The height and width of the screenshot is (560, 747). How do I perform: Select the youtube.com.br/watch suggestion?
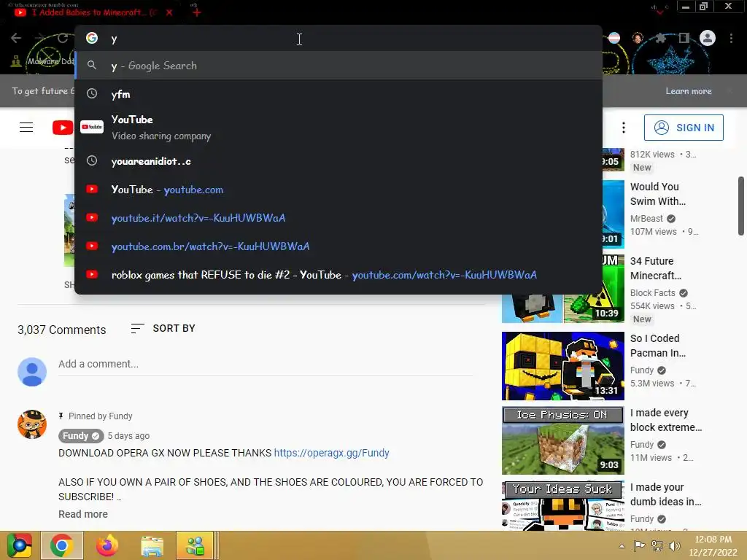pyautogui.click(x=338, y=246)
